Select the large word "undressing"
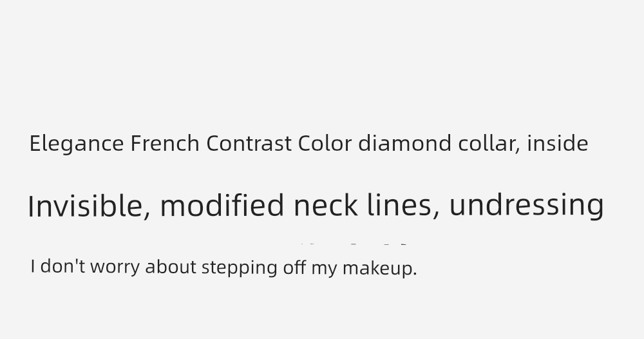 click(x=527, y=206)
